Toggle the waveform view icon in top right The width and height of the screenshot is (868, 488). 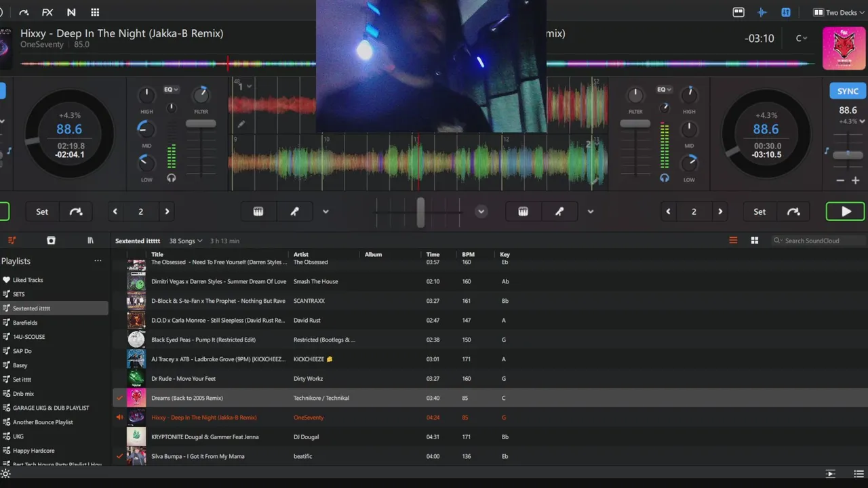point(762,12)
